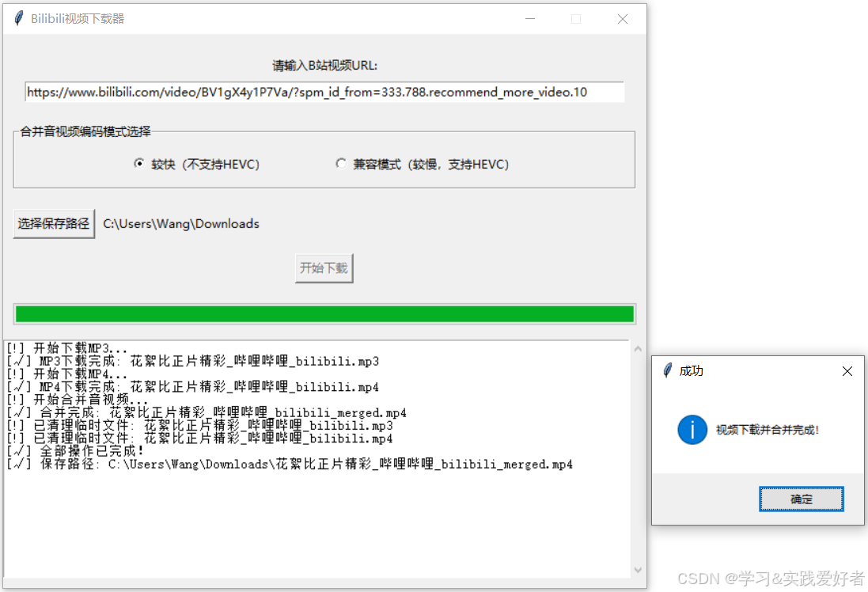Select the 较快（不支持HEVC）radio option
The width and height of the screenshot is (868, 592).
(x=196, y=164)
